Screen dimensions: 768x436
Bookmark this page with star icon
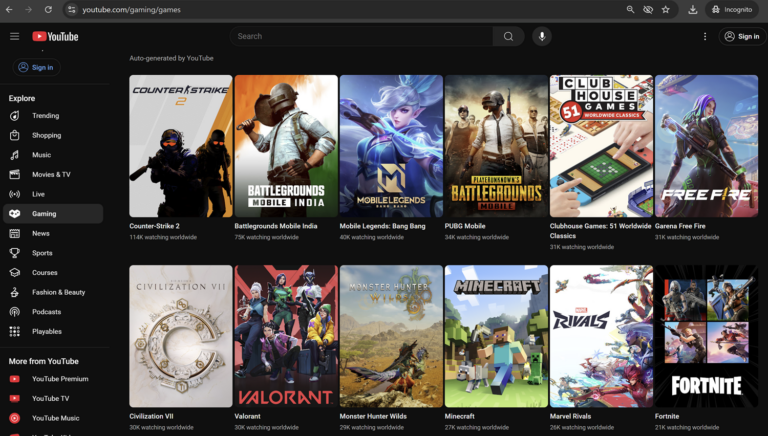point(666,9)
